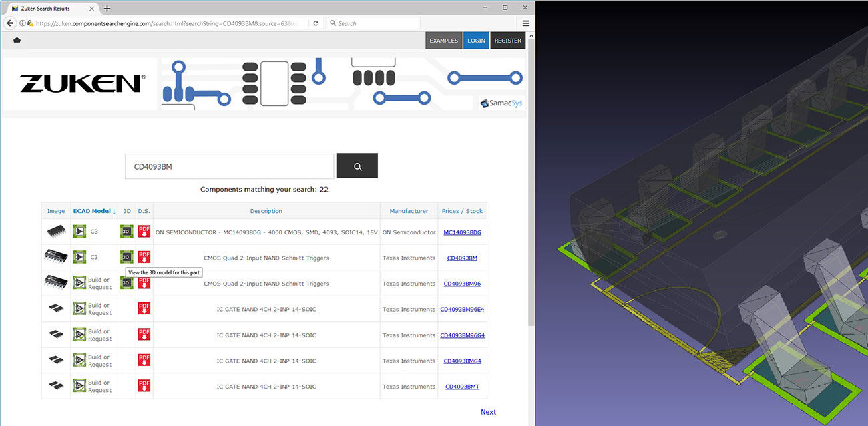Open the CD4093BM96E4 price link
Viewport: 868px width, 426px height.
click(x=462, y=309)
